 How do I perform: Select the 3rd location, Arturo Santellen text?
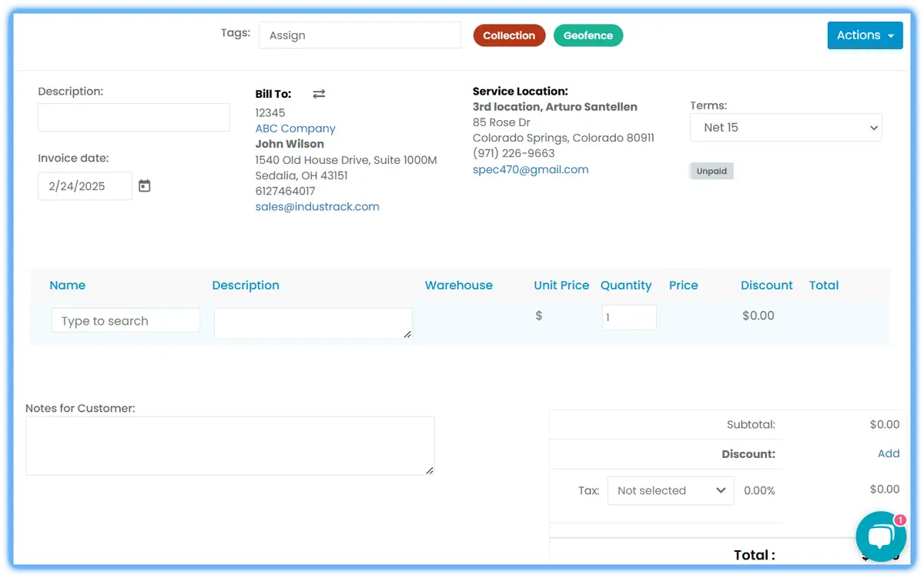click(555, 107)
